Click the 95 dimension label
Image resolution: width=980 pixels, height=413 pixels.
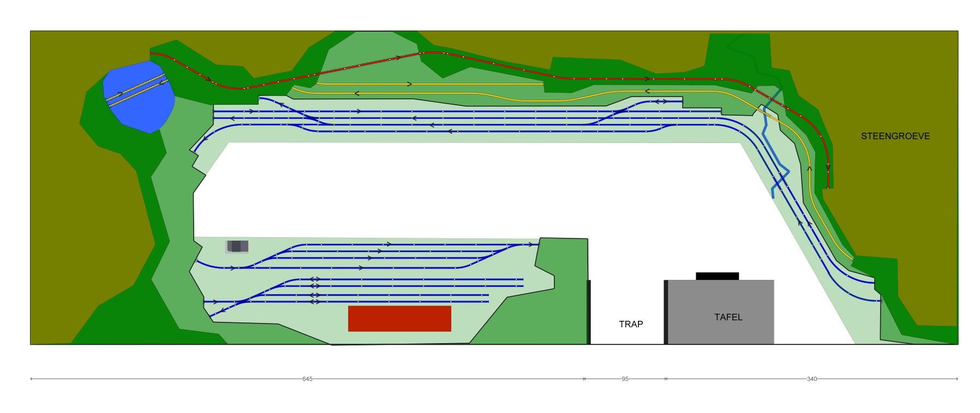(625, 379)
